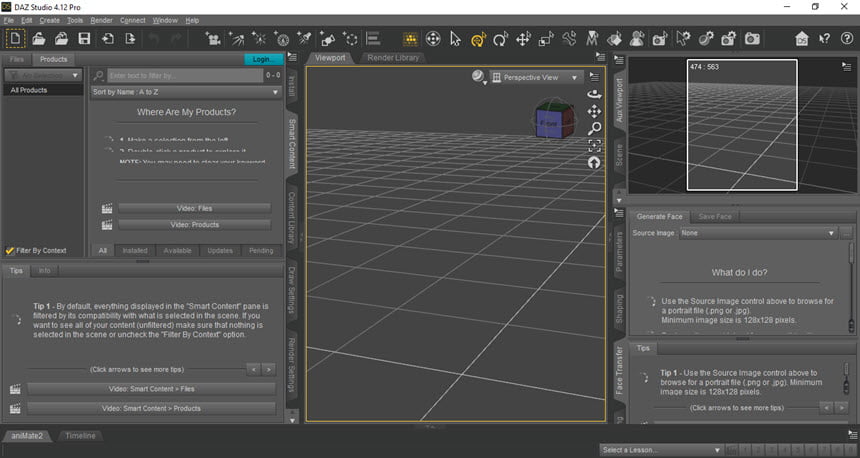Click the What's This help pointer
This screenshot has width=860, height=458.
tap(824, 39)
